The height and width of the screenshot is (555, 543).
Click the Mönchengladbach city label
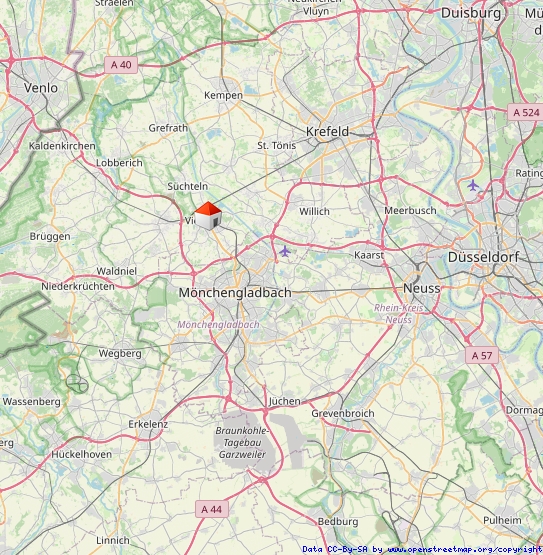click(x=235, y=293)
